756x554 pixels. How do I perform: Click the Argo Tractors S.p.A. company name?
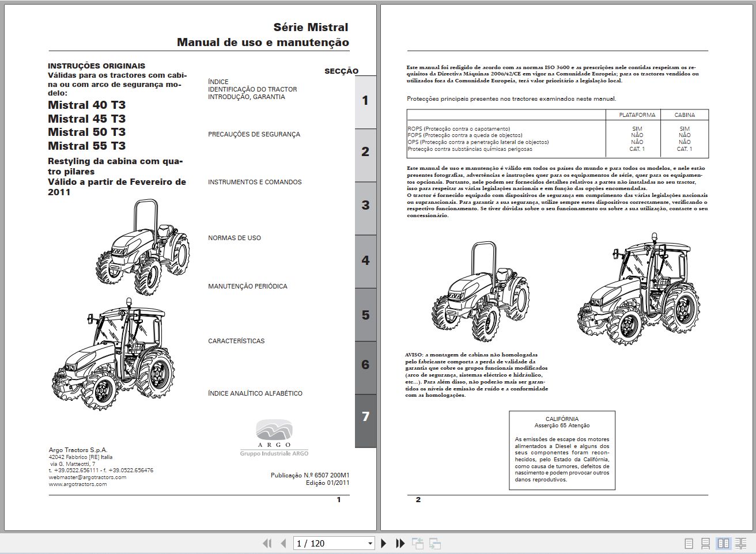(78, 450)
